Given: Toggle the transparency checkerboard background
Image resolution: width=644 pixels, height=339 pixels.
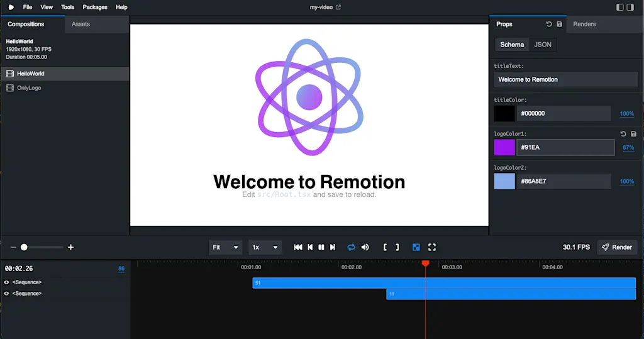Looking at the screenshot, I should [x=416, y=247].
